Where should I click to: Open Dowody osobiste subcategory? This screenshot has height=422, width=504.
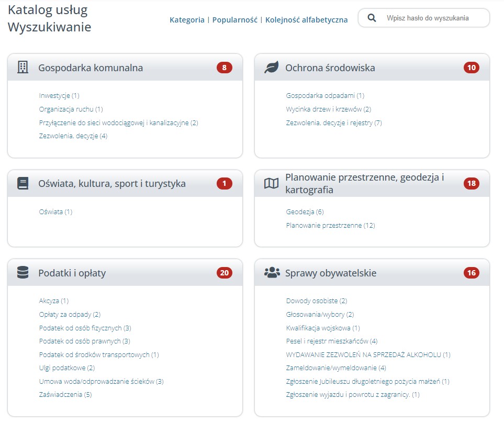tap(317, 301)
